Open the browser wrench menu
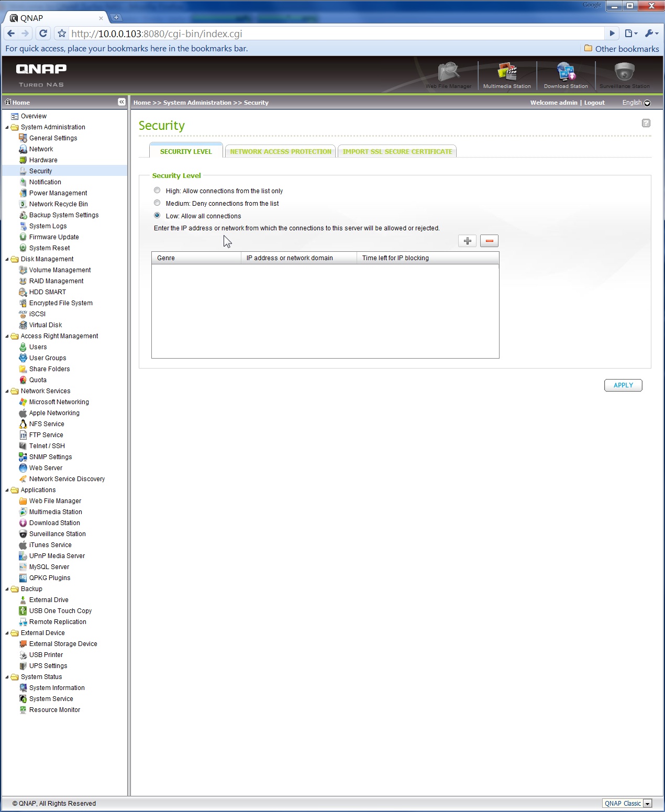This screenshot has height=812, width=665. click(651, 34)
